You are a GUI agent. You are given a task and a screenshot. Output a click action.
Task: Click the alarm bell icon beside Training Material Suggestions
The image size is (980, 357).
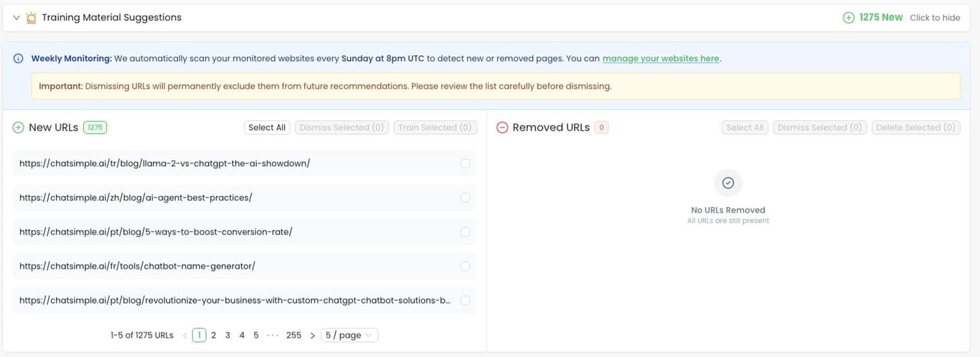tap(31, 17)
